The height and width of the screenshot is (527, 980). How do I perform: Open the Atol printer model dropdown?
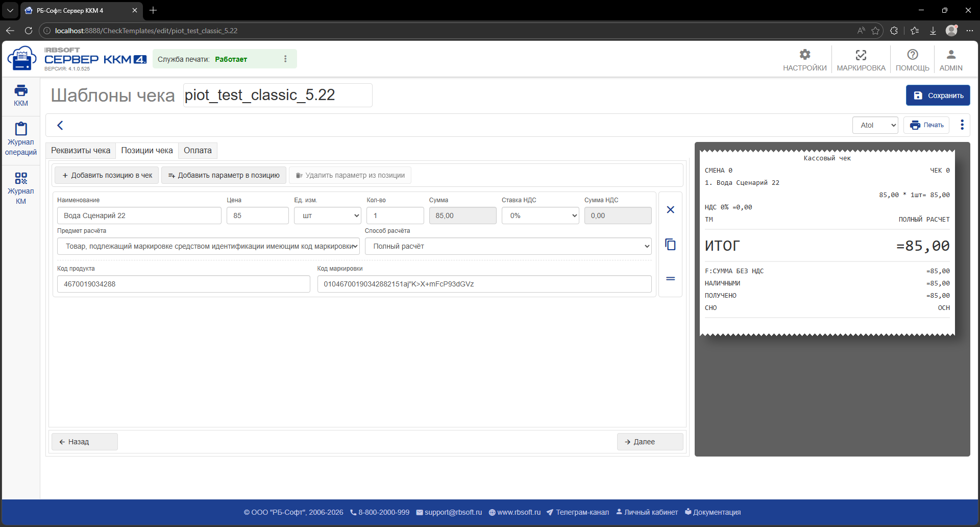(x=875, y=125)
